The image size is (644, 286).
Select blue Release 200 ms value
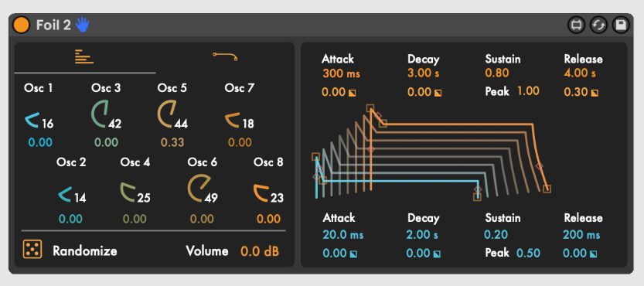(x=581, y=235)
